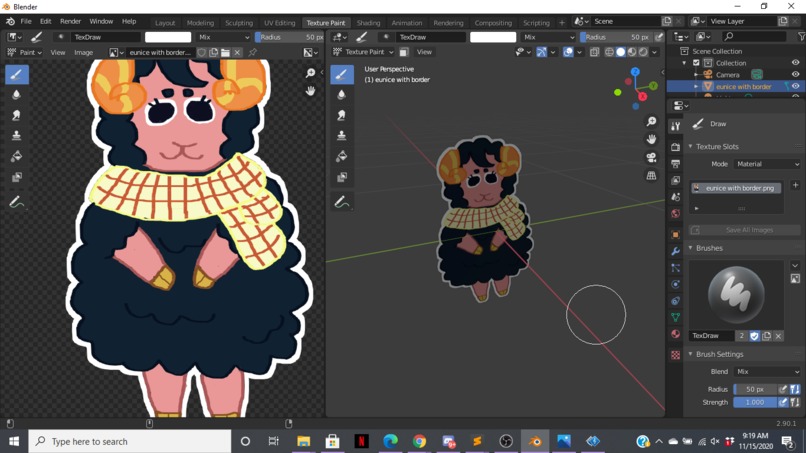
Task: Select the Draw brush tool in image editor
Action: [x=16, y=75]
